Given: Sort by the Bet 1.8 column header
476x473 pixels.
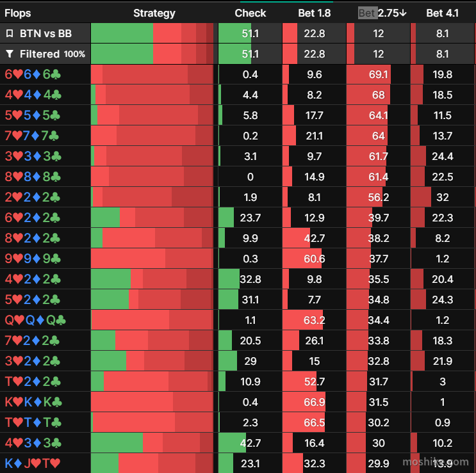Looking at the screenshot, I should 314,13.
